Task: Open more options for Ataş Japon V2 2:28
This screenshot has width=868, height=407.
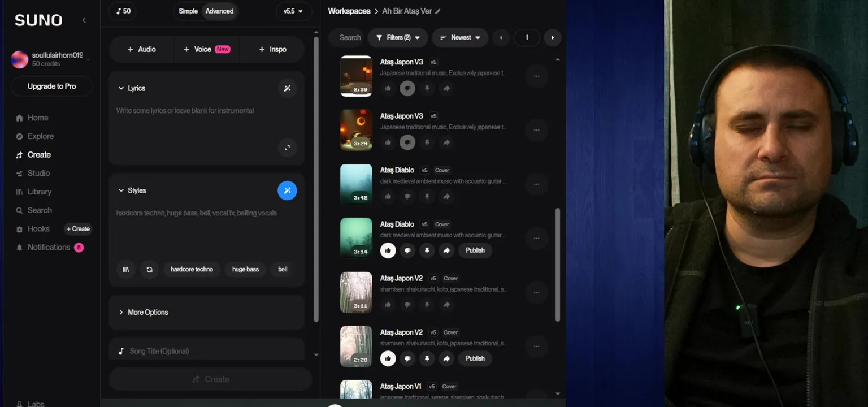Action: [x=536, y=347]
